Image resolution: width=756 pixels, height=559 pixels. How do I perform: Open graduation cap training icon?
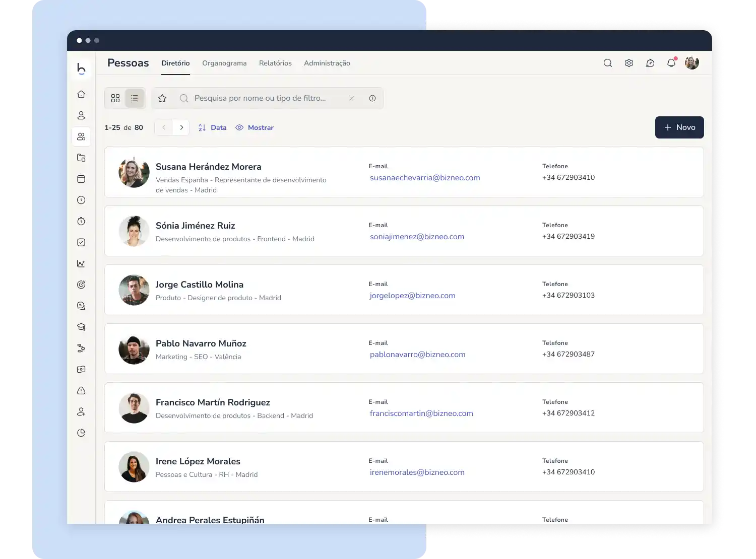click(81, 327)
